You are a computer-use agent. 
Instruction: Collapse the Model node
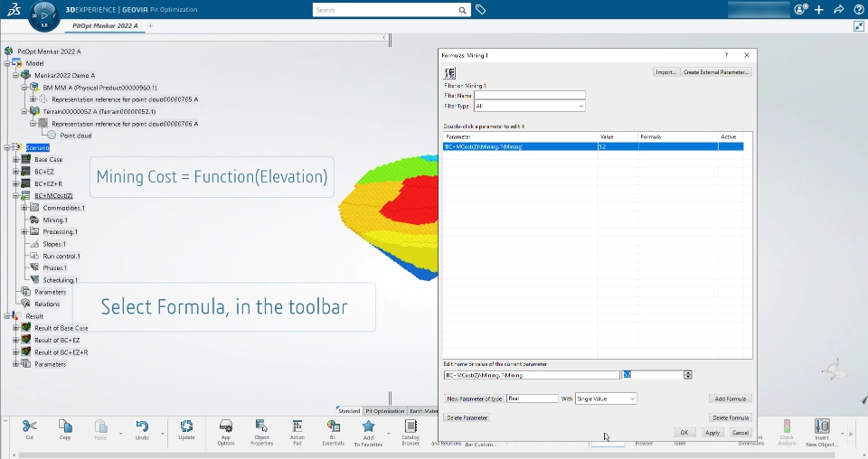(7, 63)
